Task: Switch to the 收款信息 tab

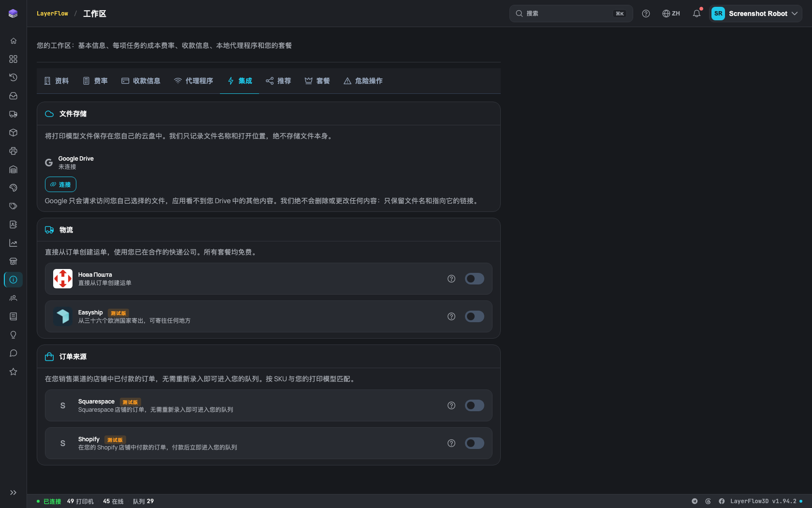Action: [141, 81]
